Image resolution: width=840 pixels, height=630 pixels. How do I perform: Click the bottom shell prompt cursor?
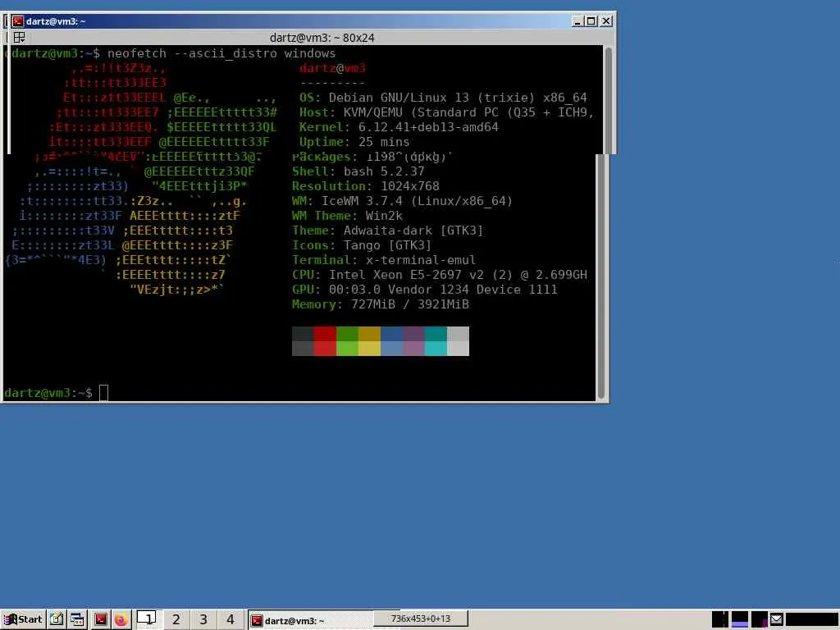[x=103, y=393]
